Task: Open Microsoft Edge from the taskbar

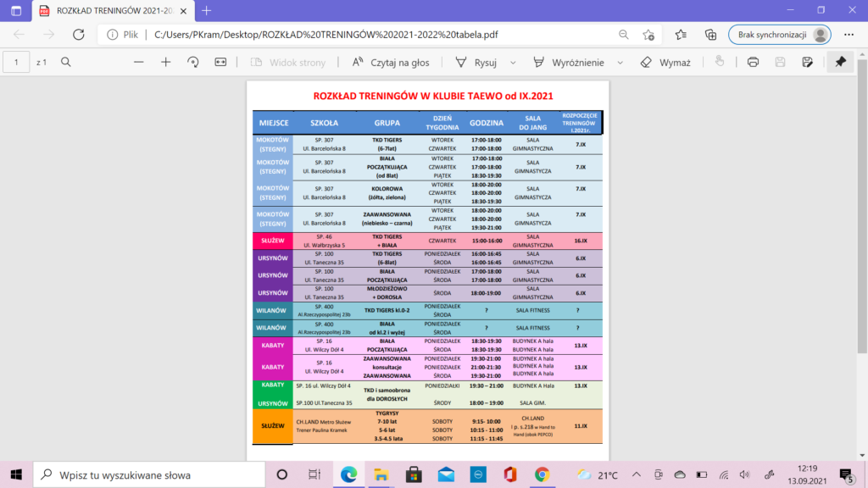Action: click(x=348, y=474)
